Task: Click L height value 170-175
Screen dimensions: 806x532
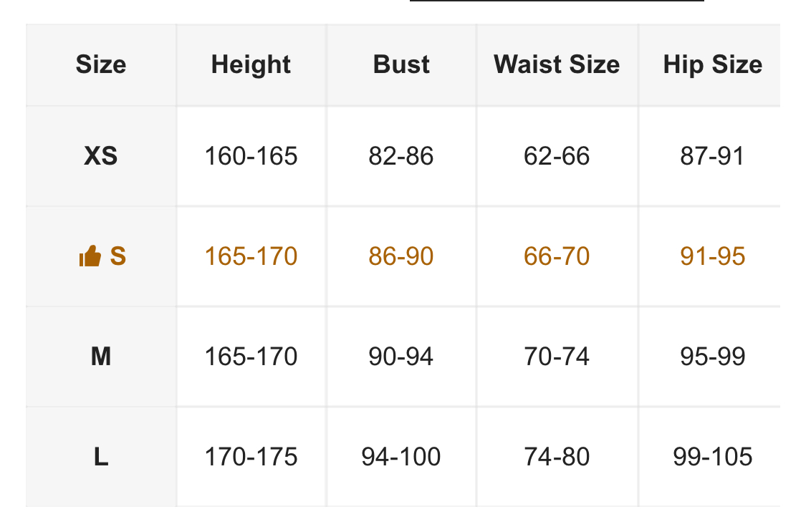Action: [251, 457]
